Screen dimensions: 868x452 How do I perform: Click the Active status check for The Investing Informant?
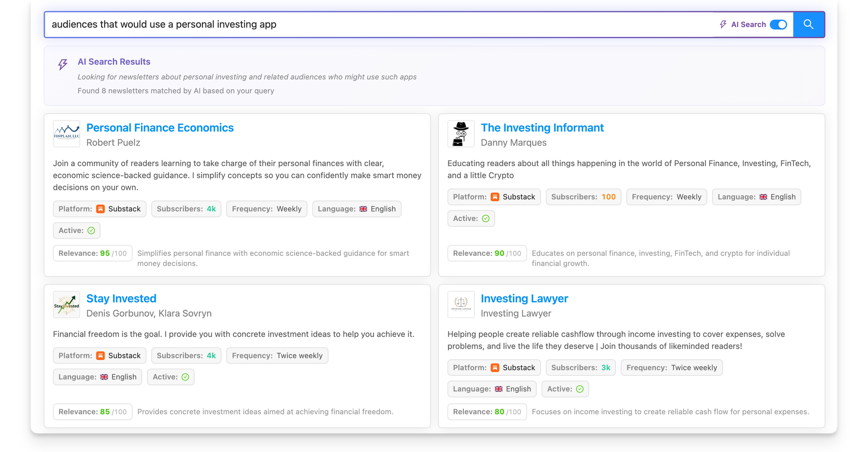point(486,218)
